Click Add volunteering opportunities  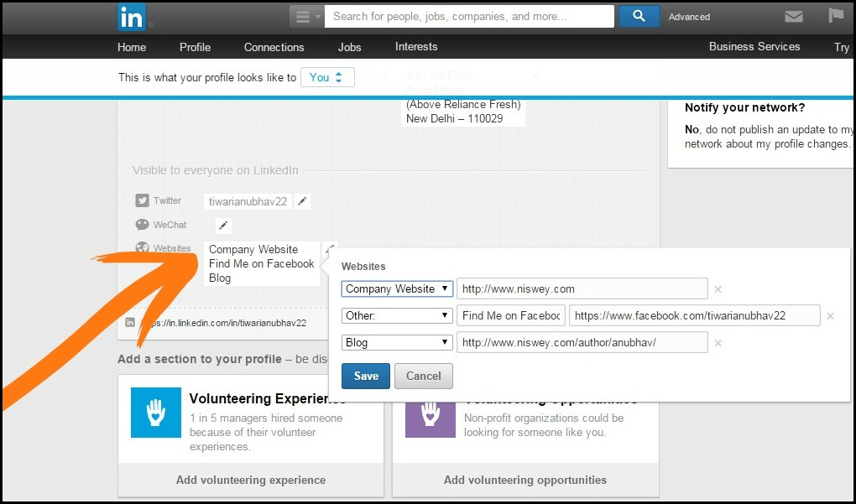525,480
